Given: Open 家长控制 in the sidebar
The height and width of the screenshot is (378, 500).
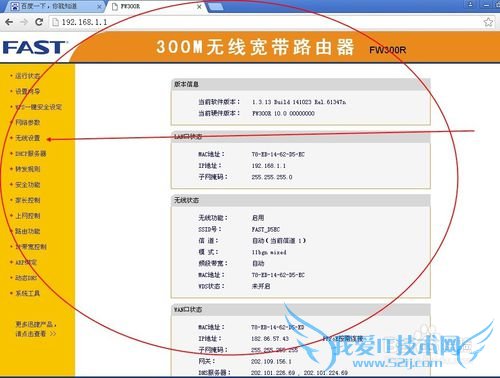Looking at the screenshot, I should tap(27, 200).
